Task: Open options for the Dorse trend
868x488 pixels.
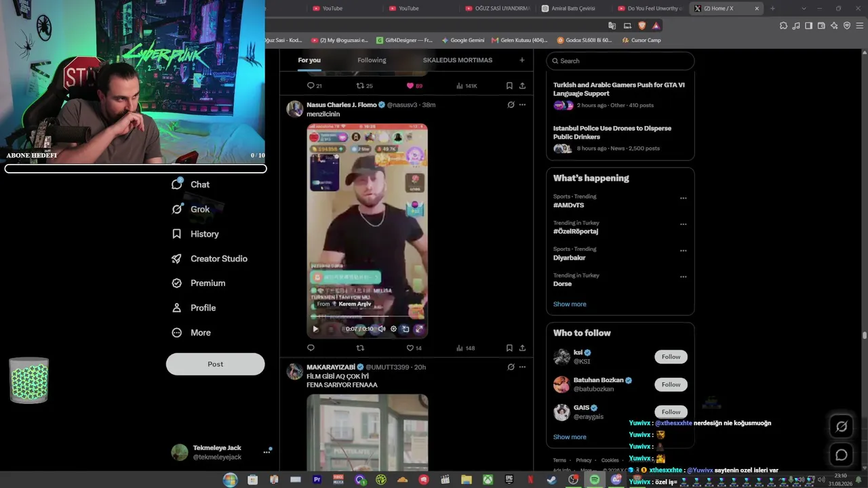Action: click(683, 277)
